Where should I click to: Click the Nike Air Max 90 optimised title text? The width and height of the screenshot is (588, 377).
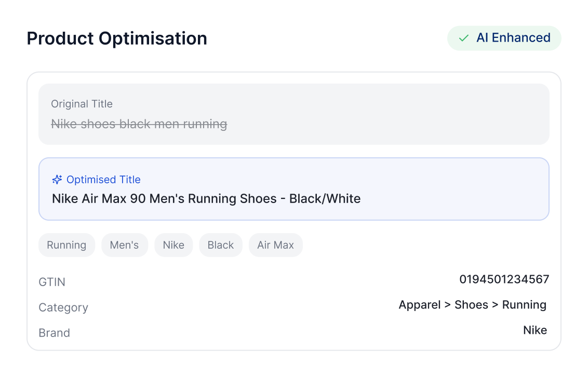point(206,198)
